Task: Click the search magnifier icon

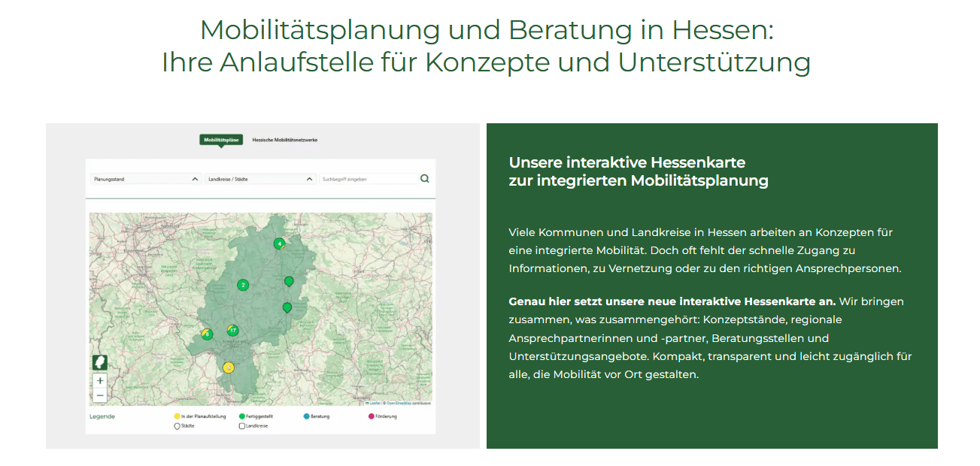Action: click(x=425, y=179)
